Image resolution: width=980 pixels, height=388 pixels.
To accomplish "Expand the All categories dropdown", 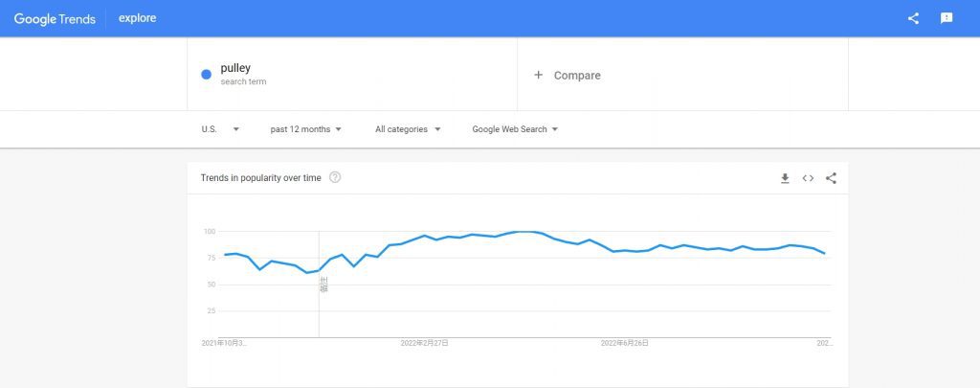I will [408, 129].
